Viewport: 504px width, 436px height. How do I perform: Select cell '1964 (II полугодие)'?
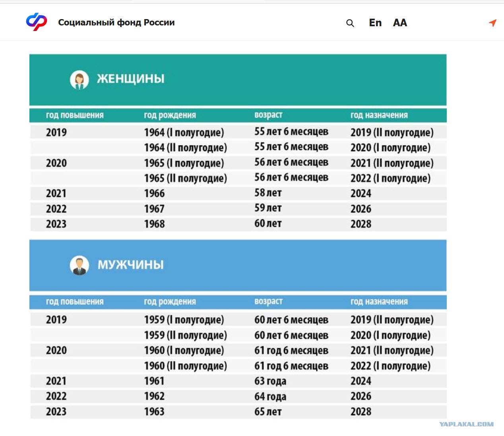pos(186,147)
